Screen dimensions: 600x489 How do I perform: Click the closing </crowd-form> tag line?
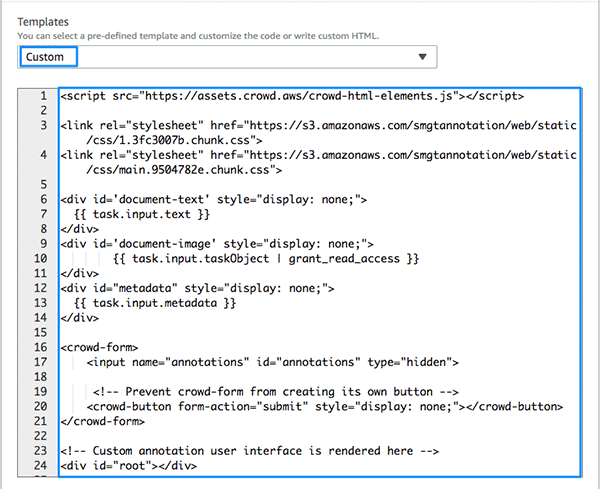(103, 422)
